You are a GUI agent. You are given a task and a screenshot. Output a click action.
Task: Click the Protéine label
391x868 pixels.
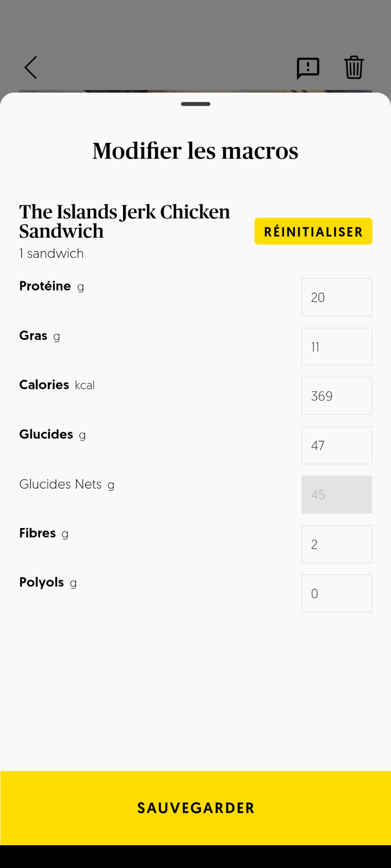45,286
